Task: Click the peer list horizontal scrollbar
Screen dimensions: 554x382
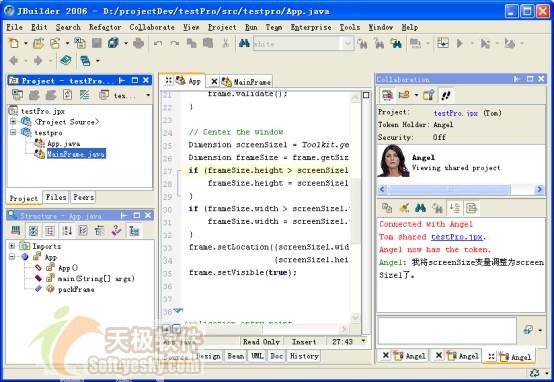Action: (461, 189)
